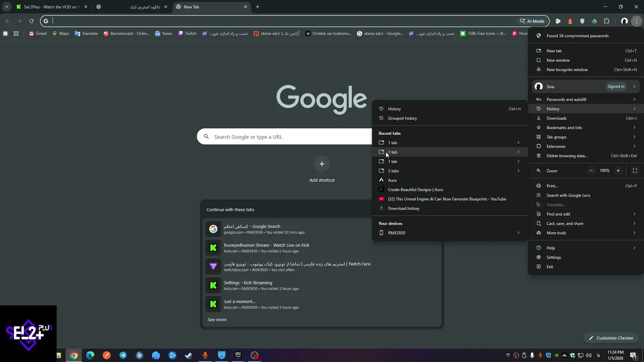Image resolution: width=644 pixels, height=362 pixels.
Task: Open Telegram from the taskbar
Action: coord(123,355)
